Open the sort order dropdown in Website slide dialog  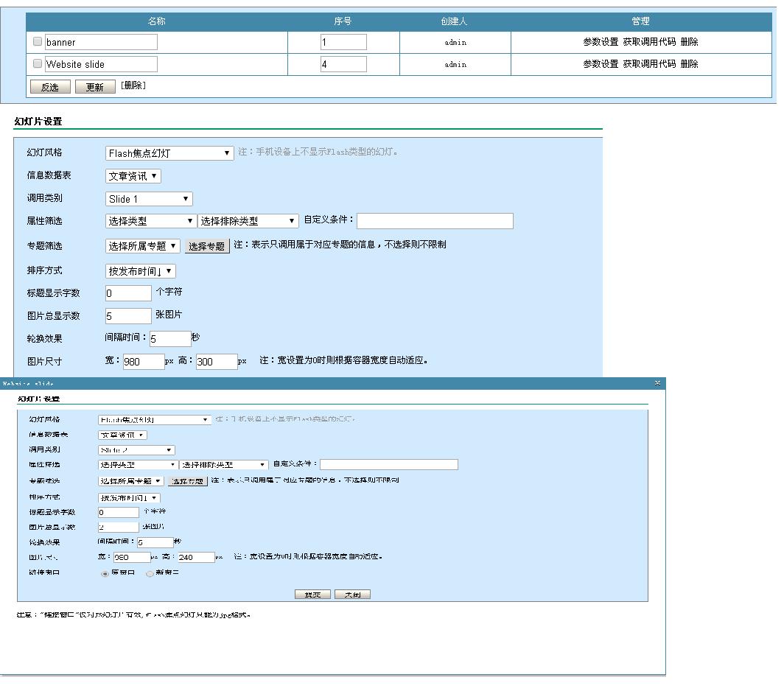[x=129, y=498]
